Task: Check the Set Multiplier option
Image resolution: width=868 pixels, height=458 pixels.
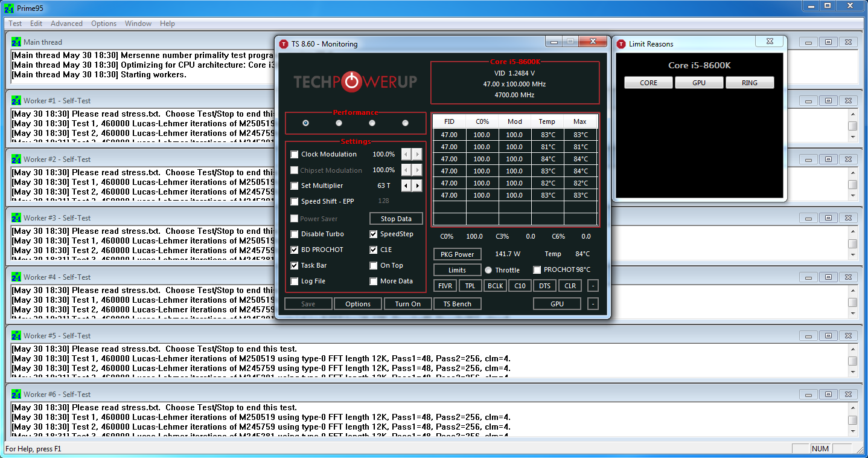Action: [295, 186]
